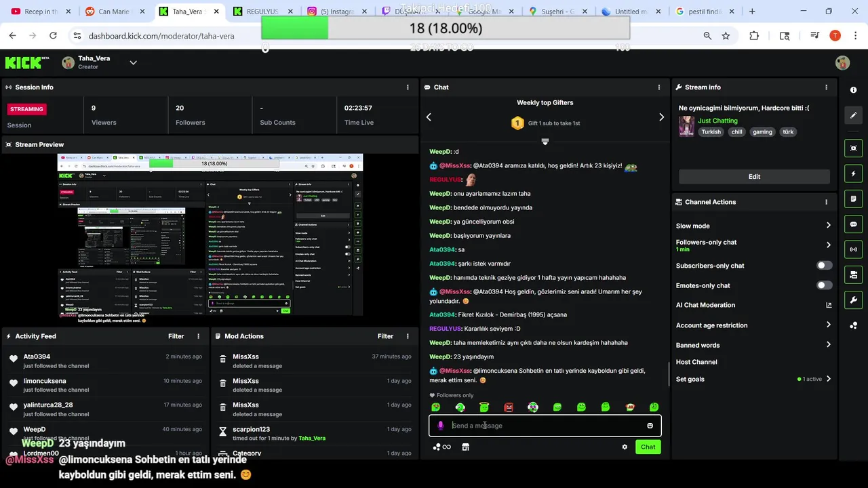Image resolution: width=868 pixels, height=488 pixels.
Task: Open the Session Info three-dot menu
Action: [x=408, y=87]
